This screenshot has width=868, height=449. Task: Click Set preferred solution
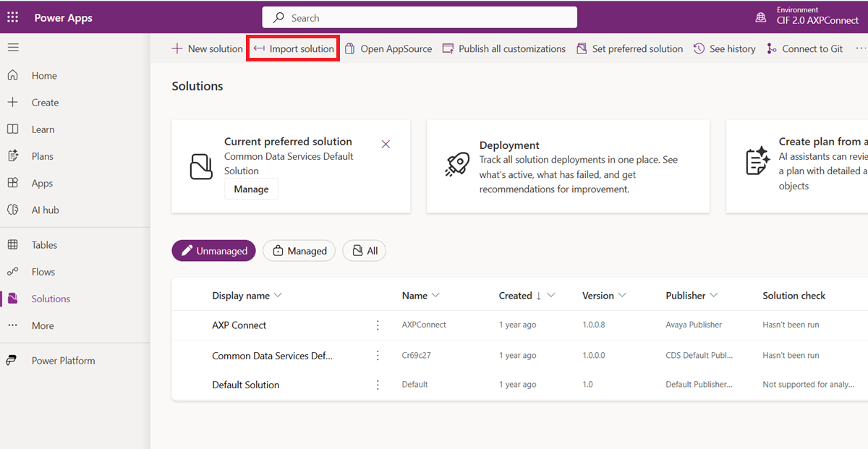click(x=629, y=48)
